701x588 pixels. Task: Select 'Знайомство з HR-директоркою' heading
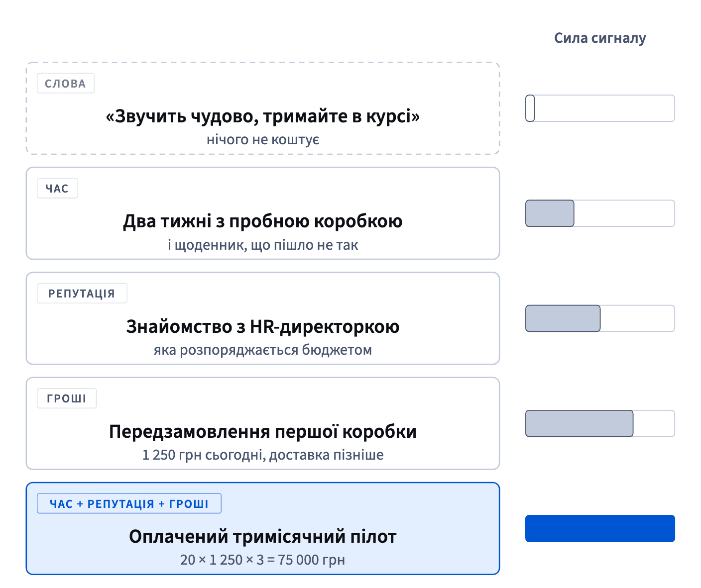point(263,326)
